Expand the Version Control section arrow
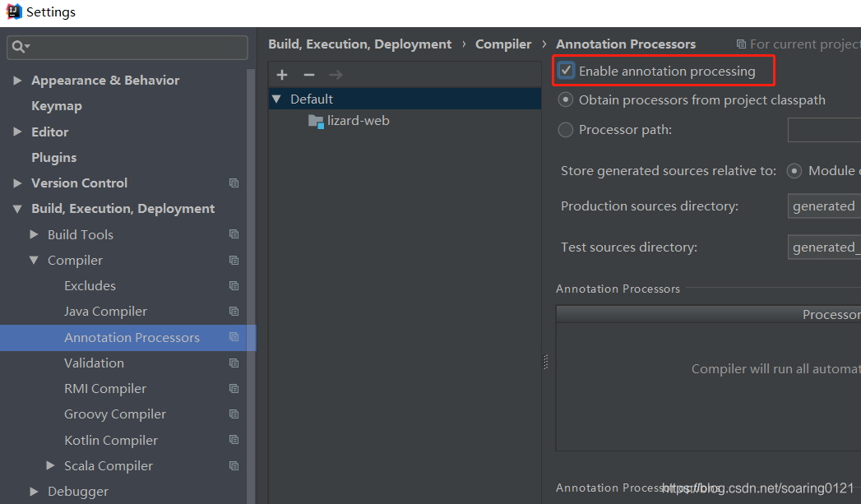The height and width of the screenshot is (504, 861). (17, 183)
